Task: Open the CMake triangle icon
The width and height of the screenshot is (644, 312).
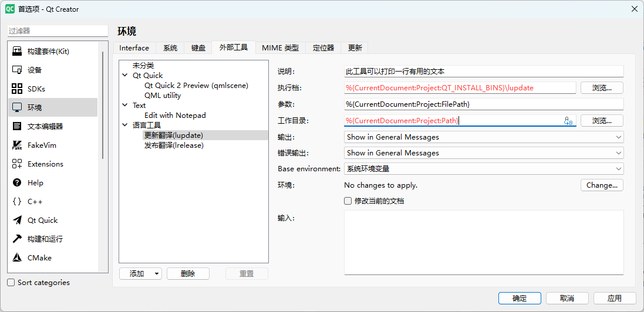Action: [x=17, y=258]
